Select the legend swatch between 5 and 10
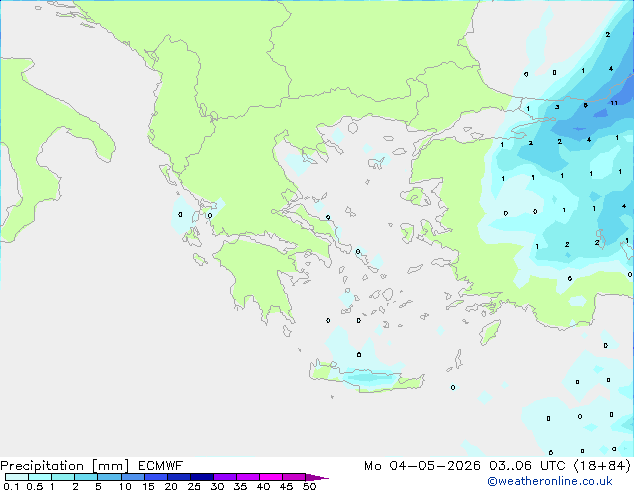Screen dimensions: 634x490 [109, 477]
